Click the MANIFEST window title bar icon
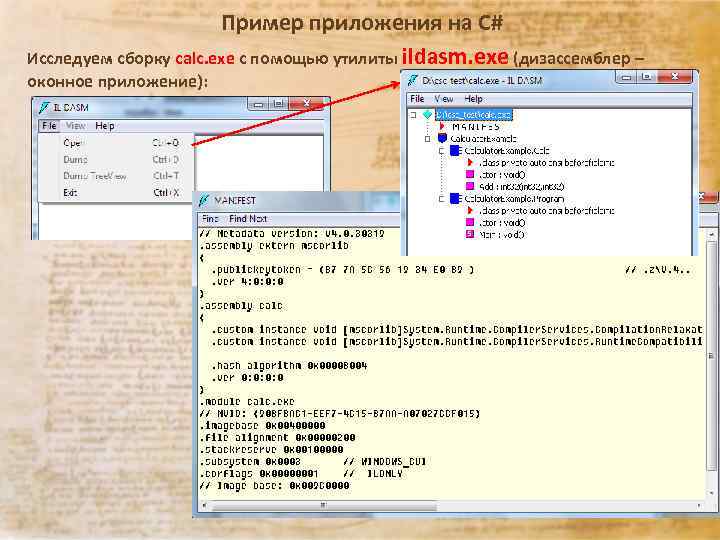 click(204, 200)
